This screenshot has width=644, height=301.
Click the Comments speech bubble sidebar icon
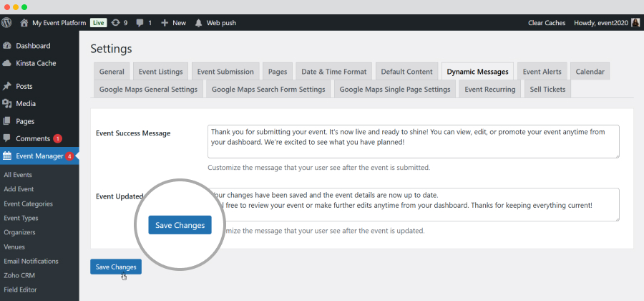click(6, 138)
